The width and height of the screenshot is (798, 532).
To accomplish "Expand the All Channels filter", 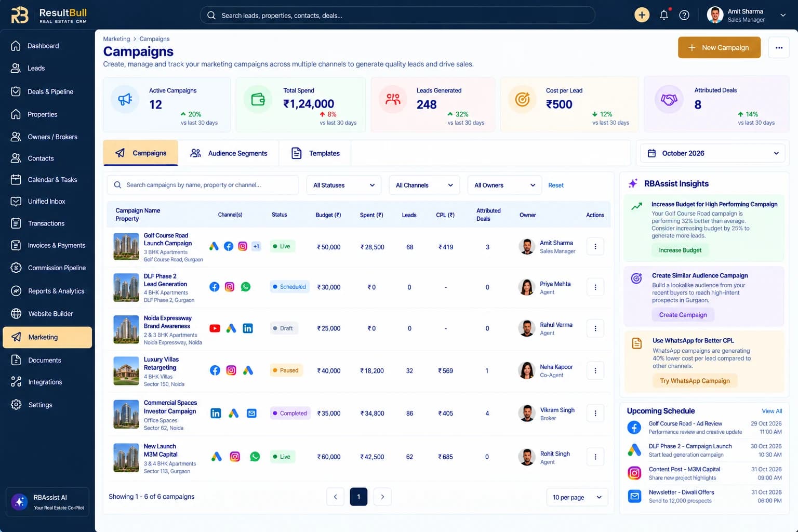I will [424, 185].
